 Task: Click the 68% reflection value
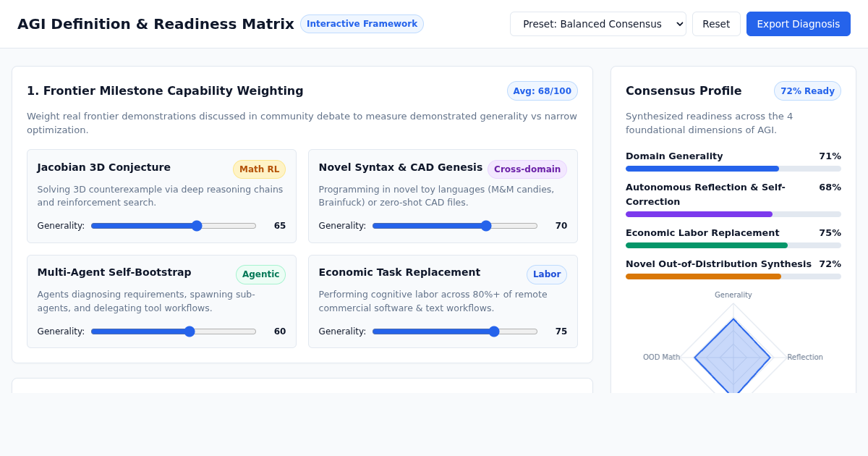pos(830,187)
